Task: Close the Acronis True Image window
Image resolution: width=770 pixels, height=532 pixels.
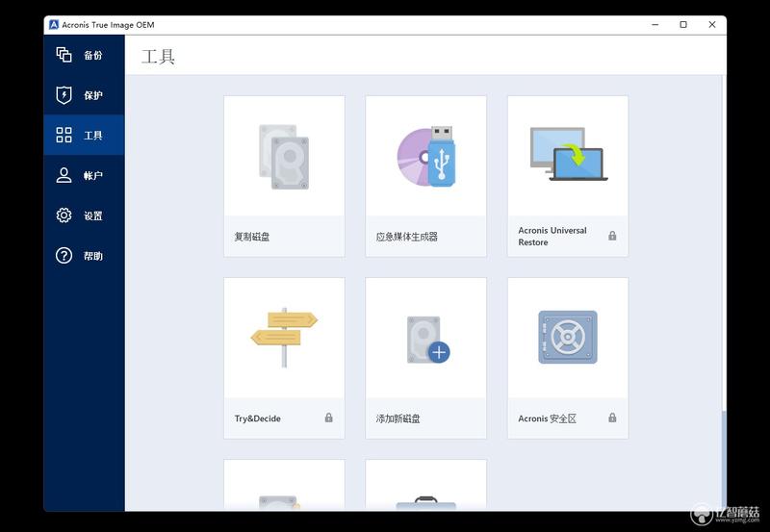Action: coord(712,25)
